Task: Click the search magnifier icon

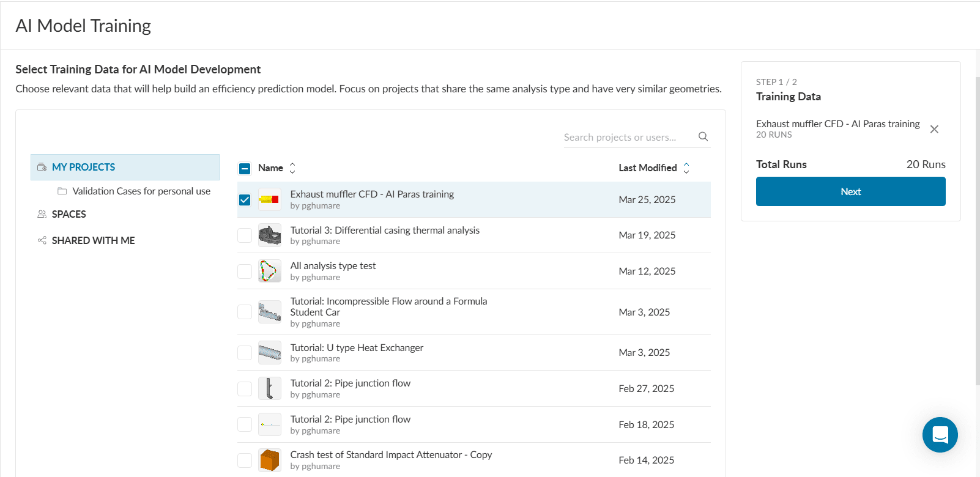Action: coord(703,137)
